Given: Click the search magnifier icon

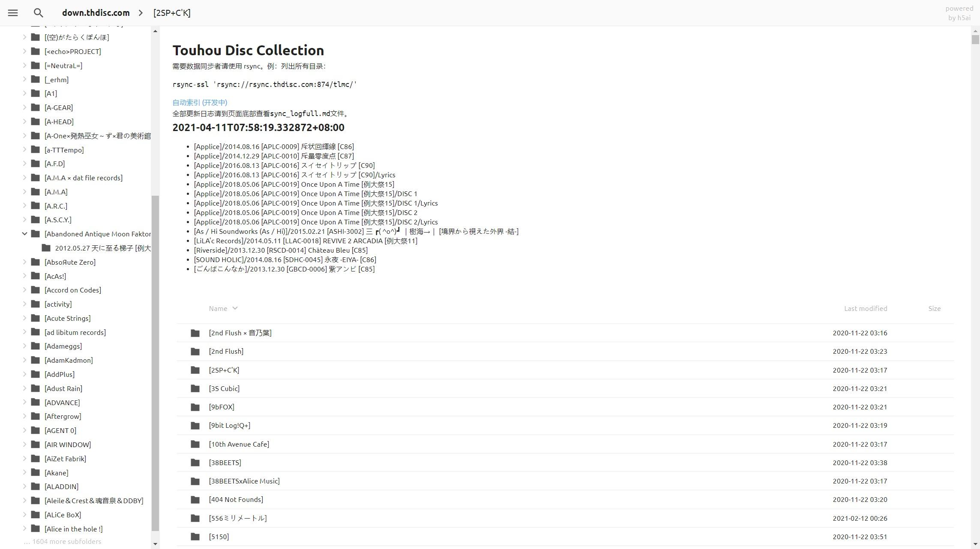Looking at the screenshot, I should 39,13.
